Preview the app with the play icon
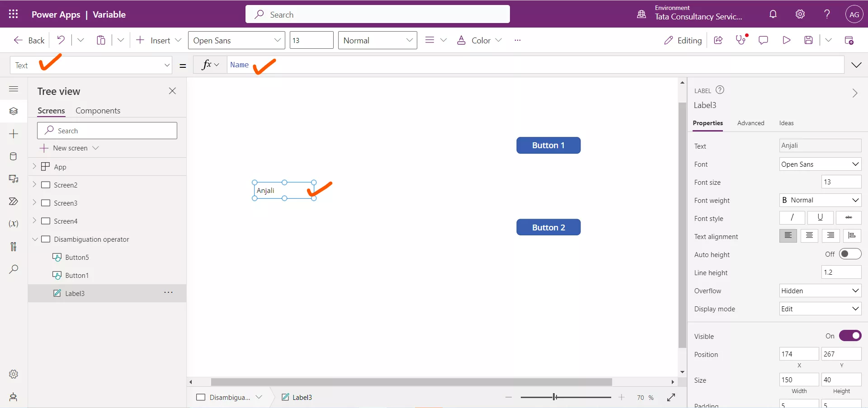868x408 pixels. pos(787,40)
